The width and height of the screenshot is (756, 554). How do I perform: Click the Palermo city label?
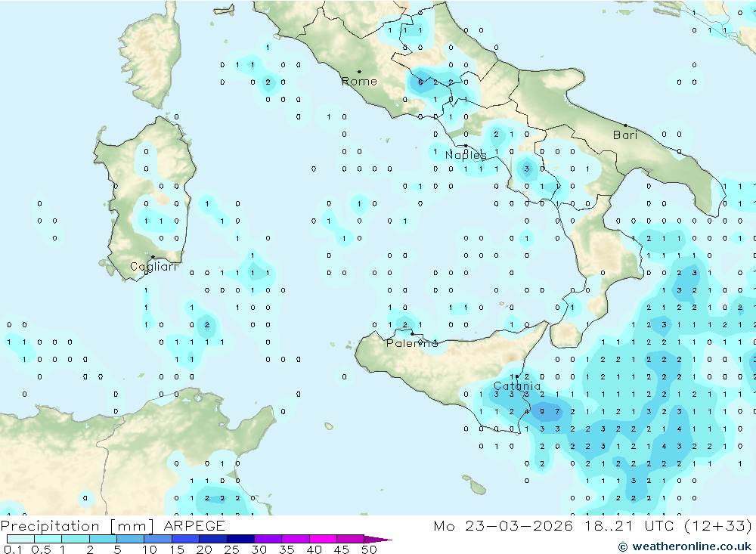coord(412,343)
